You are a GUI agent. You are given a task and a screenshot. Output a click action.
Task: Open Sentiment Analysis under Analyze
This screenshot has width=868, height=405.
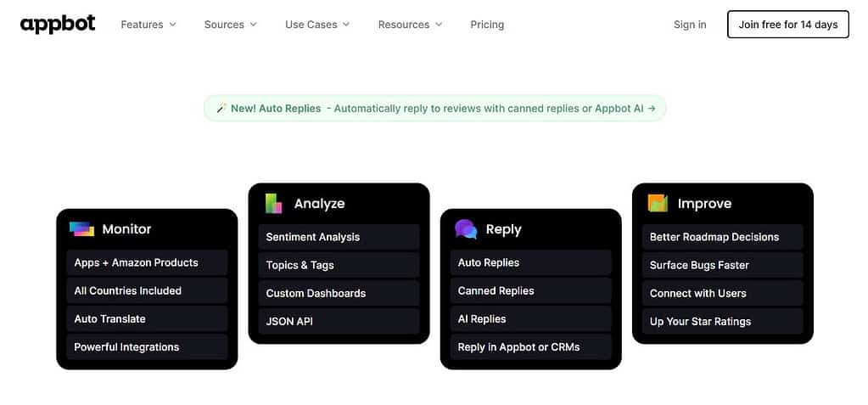pos(339,237)
